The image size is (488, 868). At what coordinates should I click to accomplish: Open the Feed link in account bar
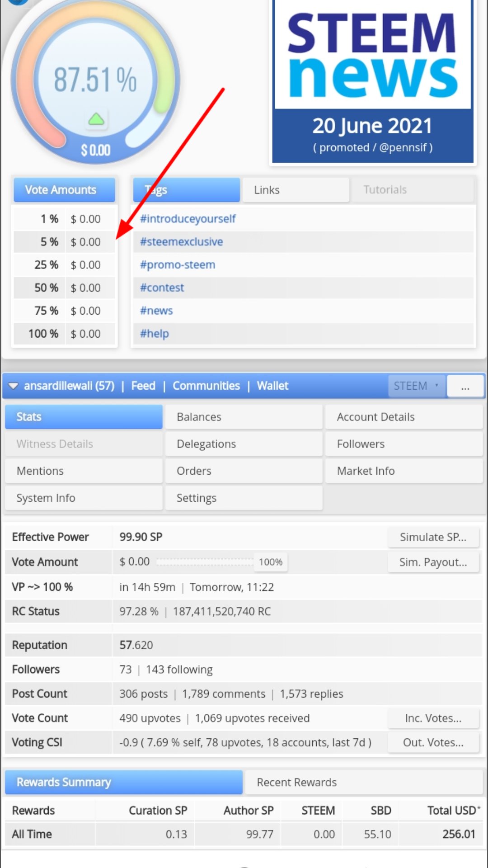143,386
